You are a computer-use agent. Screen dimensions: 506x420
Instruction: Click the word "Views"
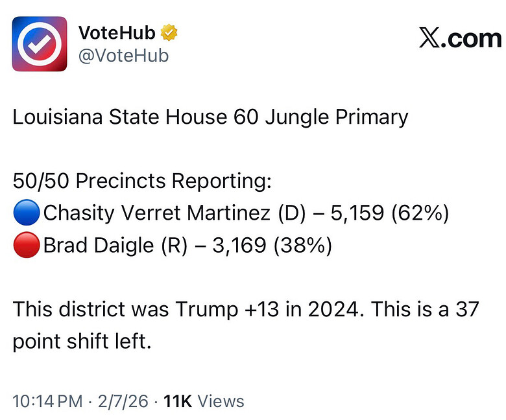pyautogui.click(x=221, y=401)
